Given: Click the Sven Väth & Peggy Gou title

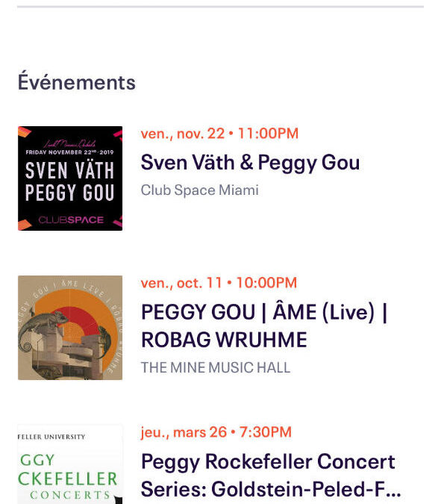Looking at the screenshot, I should pyautogui.click(x=250, y=163).
